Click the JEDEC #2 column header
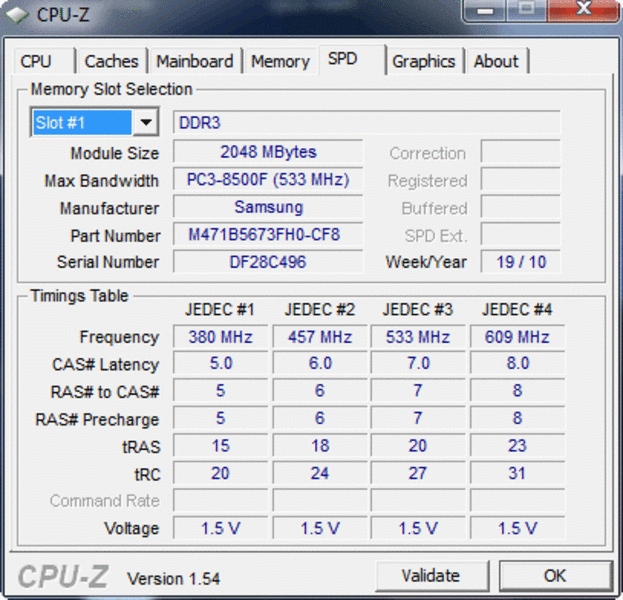The width and height of the screenshot is (623, 600). coord(320,310)
